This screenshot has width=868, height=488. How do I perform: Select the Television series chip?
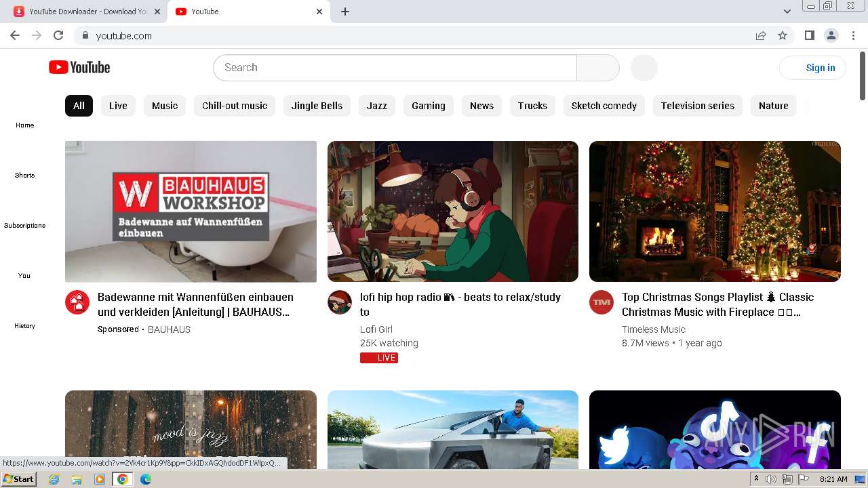click(698, 106)
